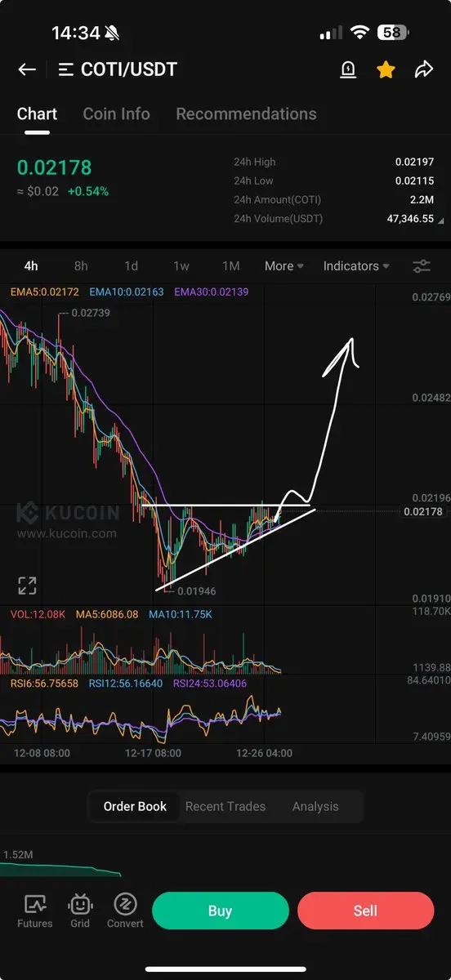Expand the chart to fullscreen
Image resolution: width=451 pixels, height=980 pixels.
[27, 586]
